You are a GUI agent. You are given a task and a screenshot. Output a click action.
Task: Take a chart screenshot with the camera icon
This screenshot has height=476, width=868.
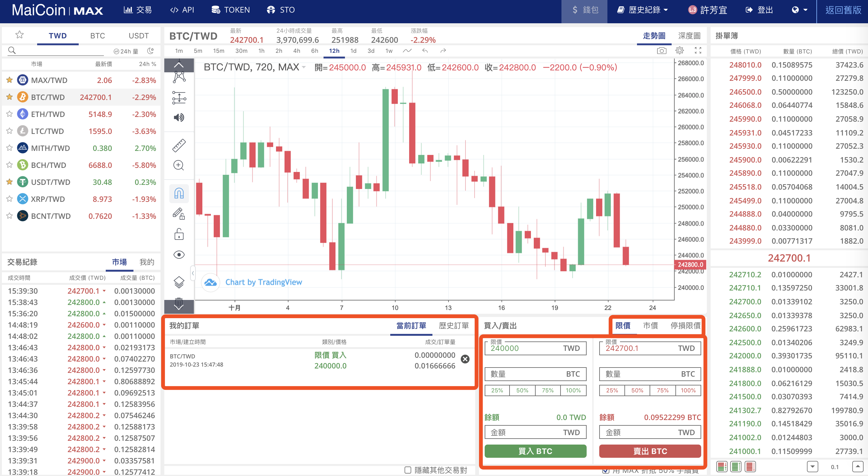pyautogui.click(x=662, y=51)
